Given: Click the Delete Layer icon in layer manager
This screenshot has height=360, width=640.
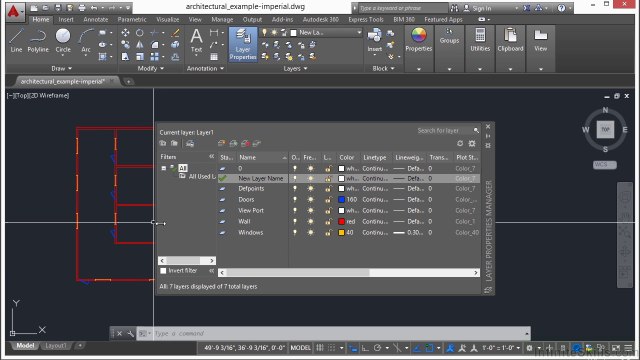Looking at the screenshot, I should [x=245, y=143].
